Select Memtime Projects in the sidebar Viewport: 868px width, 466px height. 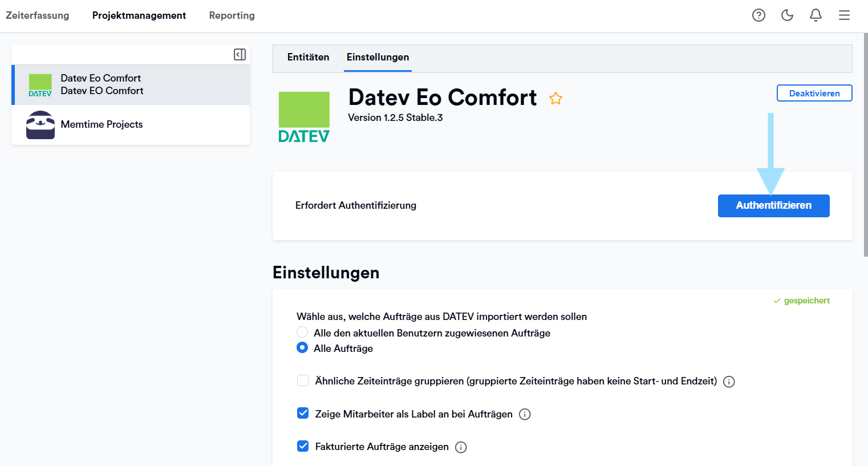tap(102, 124)
